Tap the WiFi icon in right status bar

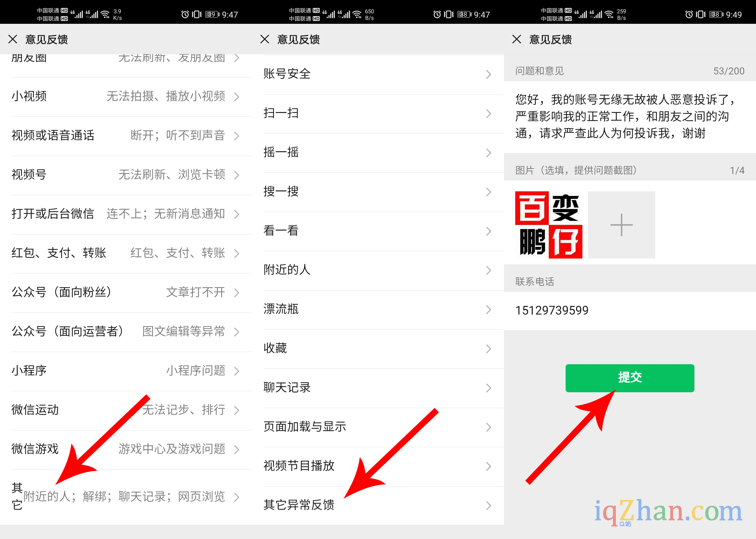point(609,14)
